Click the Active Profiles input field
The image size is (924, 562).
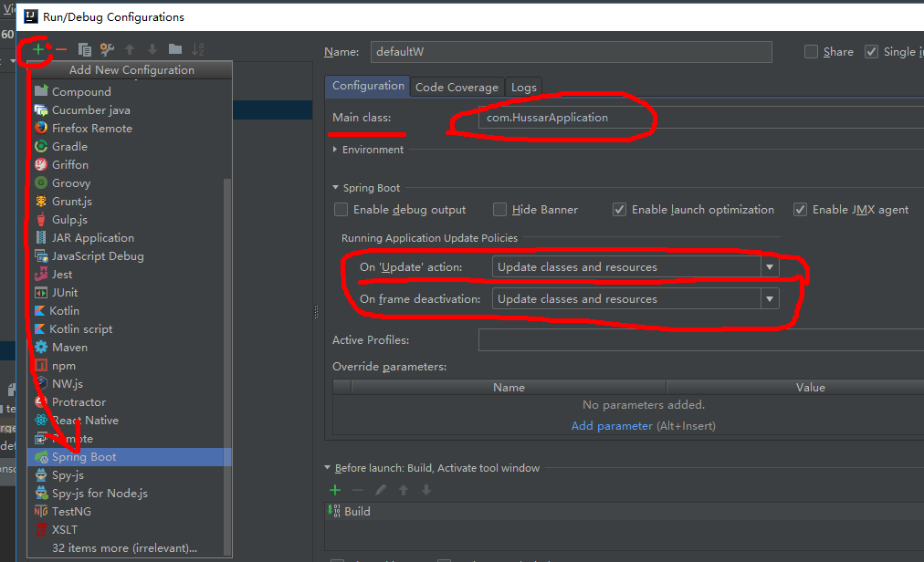click(x=701, y=340)
